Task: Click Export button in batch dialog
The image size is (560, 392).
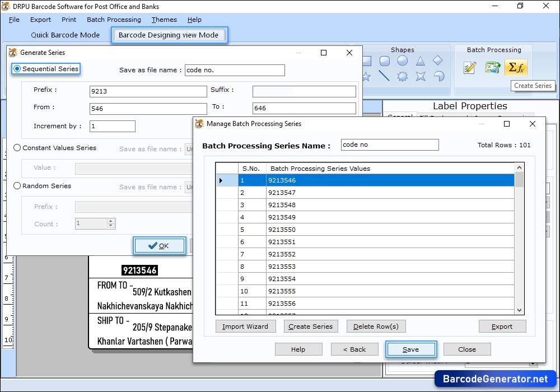Action: tap(502, 326)
